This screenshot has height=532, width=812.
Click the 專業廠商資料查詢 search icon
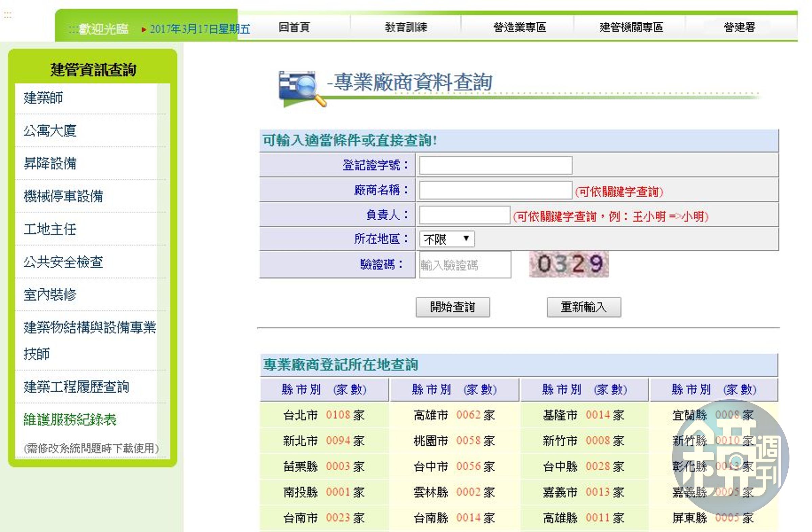[x=302, y=89]
